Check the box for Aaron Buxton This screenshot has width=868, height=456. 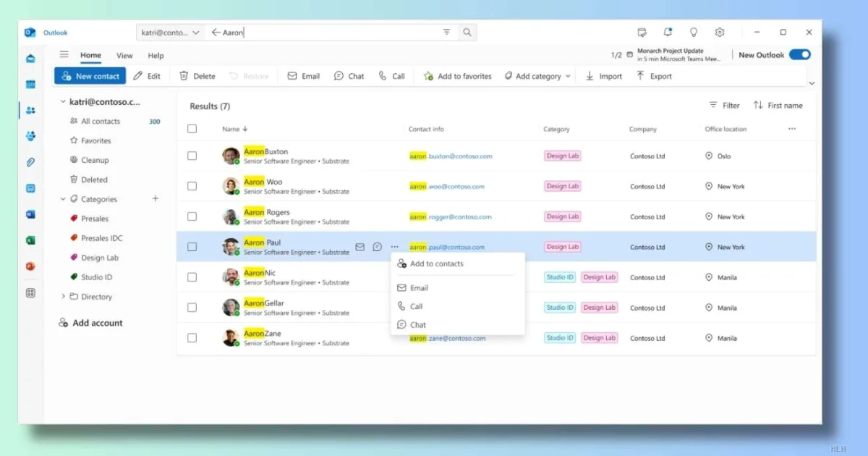coord(192,156)
